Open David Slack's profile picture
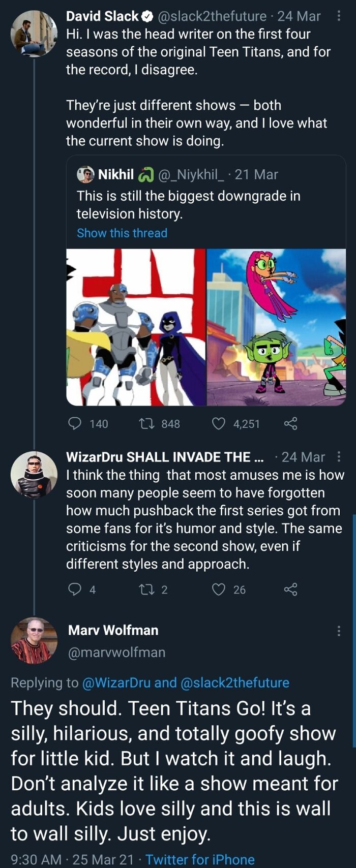The height and width of the screenshot is (868, 356). point(34,33)
